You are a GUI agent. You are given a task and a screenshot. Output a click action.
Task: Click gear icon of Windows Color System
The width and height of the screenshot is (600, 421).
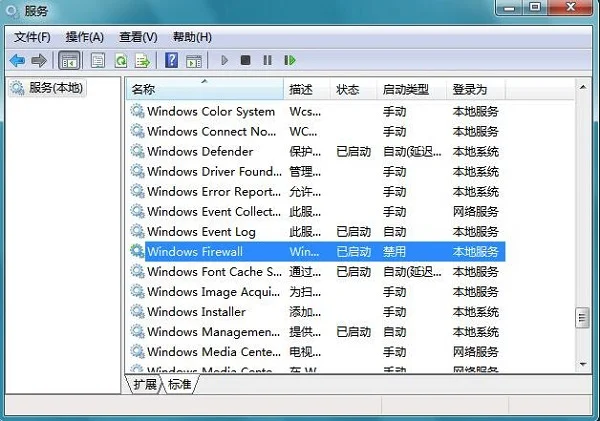click(137, 111)
